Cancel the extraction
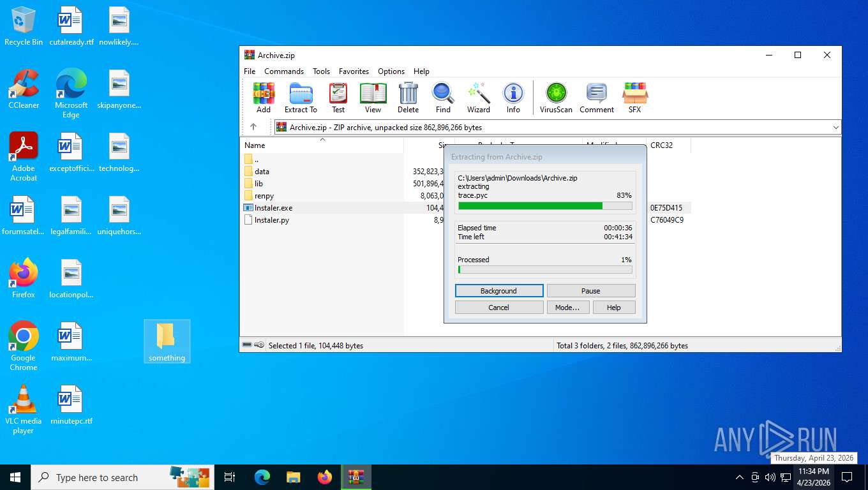Image resolution: width=868 pixels, height=490 pixels. (499, 308)
